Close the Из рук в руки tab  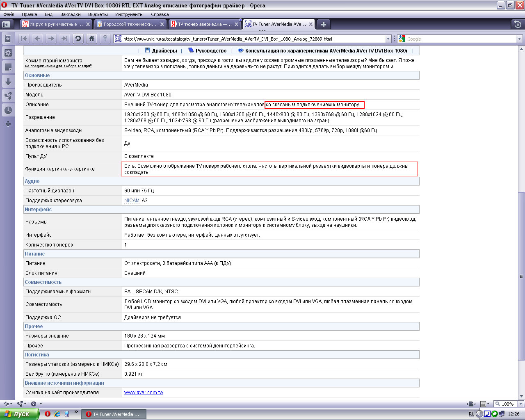click(x=88, y=25)
